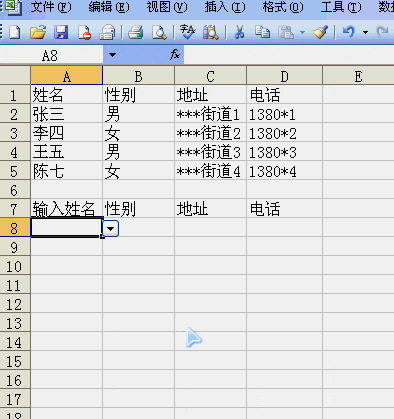Click the Name Box showing A8
Image resolution: width=394 pixels, height=419 pixels.
click(51, 55)
